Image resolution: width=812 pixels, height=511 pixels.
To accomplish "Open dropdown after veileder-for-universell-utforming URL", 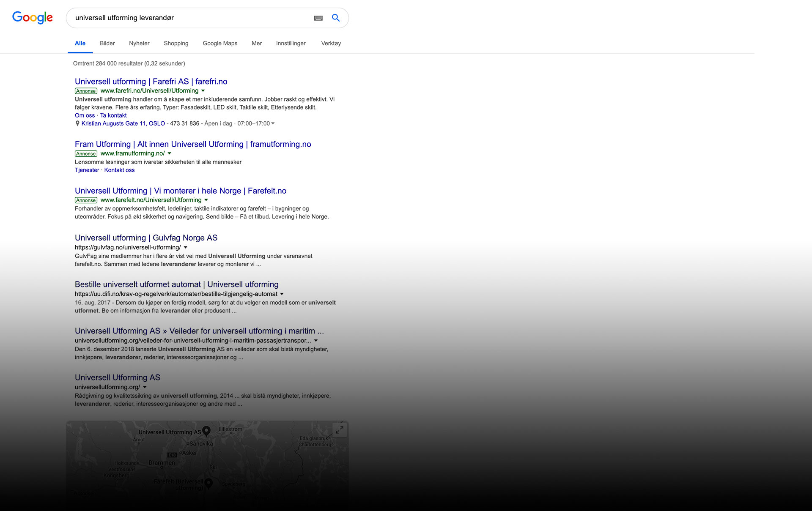I will coord(316,340).
